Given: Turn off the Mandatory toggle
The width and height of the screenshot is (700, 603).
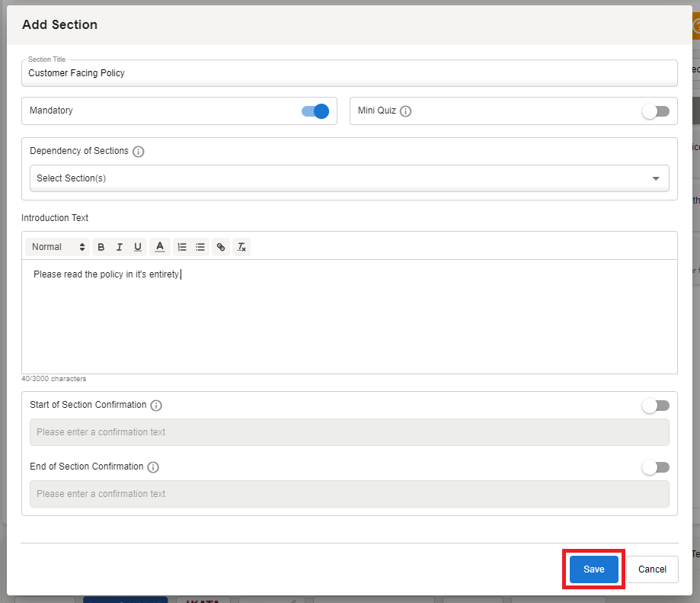Looking at the screenshot, I should 315,111.
